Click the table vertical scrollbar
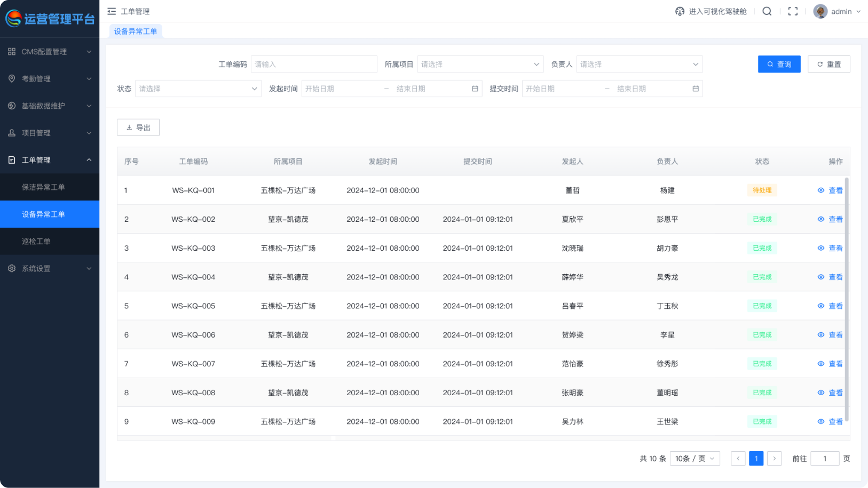 [x=847, y=300]
